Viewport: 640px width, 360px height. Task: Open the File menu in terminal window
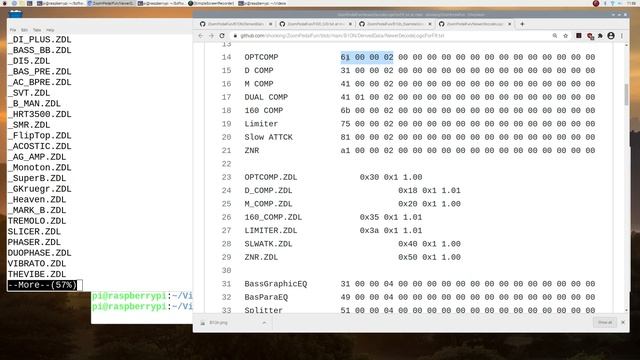point(13,30)
